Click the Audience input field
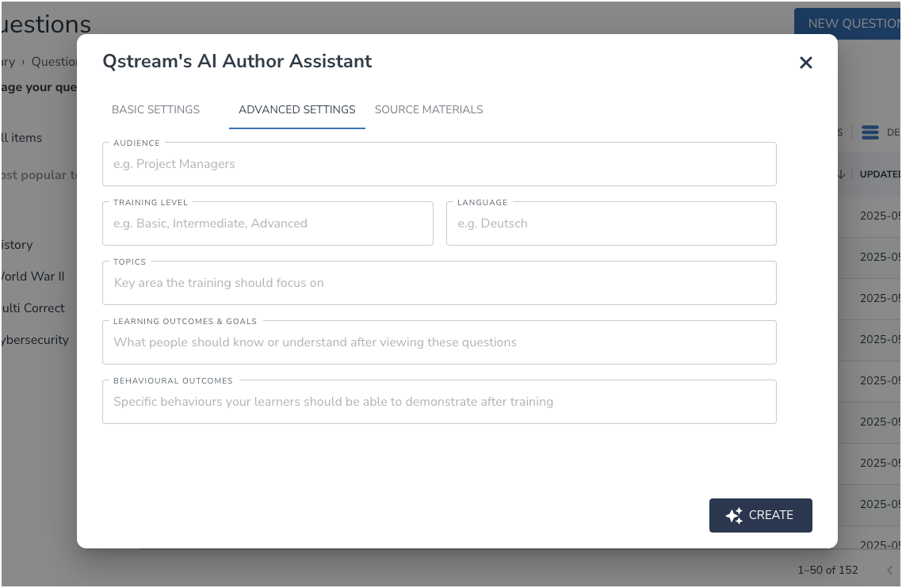The width and height of the screenshot is (902, 588). point(439,164)
